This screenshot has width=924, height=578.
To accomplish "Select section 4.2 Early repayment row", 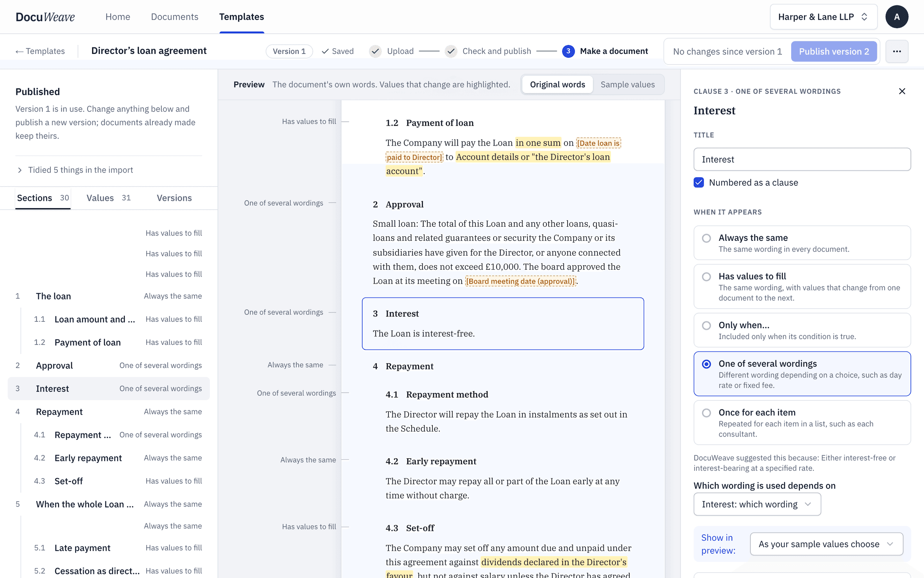I will point(109,458).
